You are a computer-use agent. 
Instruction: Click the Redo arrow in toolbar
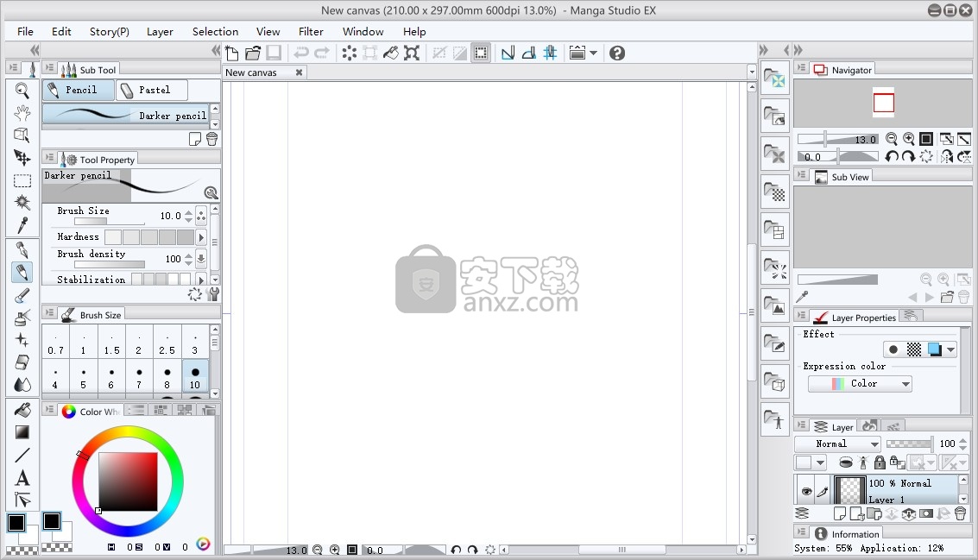click(x=322, y=53)
